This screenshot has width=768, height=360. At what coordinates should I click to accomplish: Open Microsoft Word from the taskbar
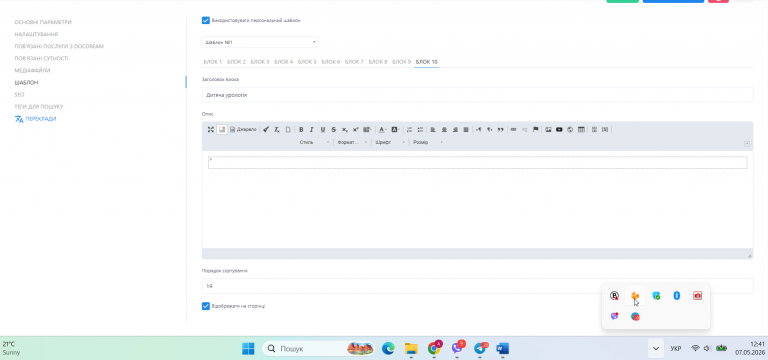coord(503,348)
